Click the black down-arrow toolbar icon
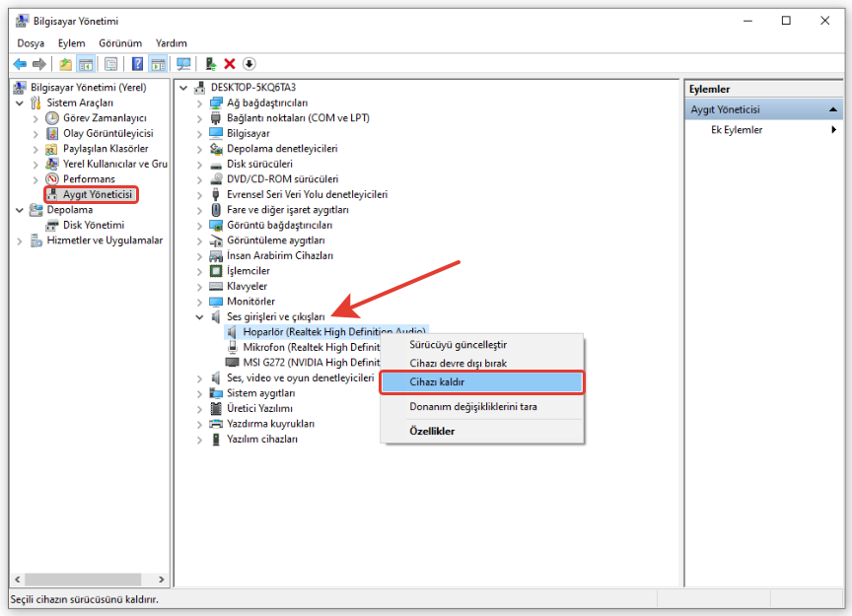This screenshot has width=852, height=616. click(248, 64)
